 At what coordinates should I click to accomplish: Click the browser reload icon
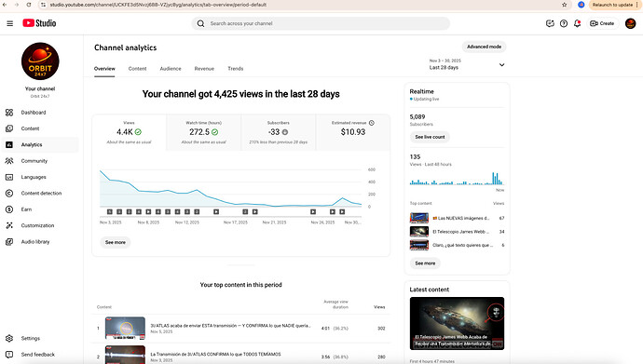[29, 5]
